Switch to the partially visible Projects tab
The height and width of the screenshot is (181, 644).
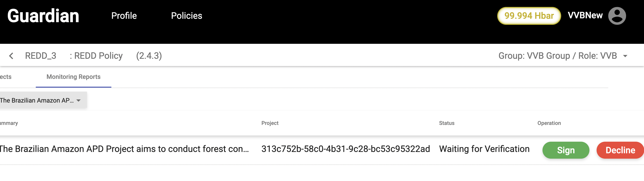(x=6, y=77)
